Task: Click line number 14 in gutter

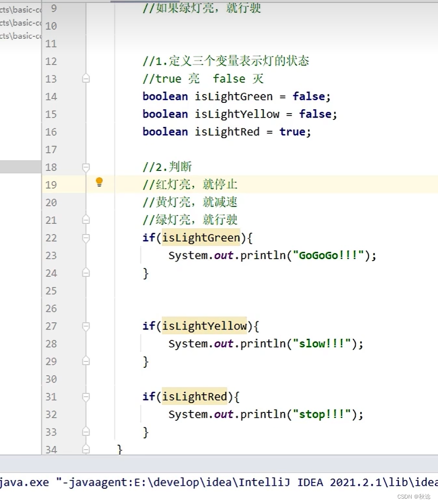Action: [x=51, y=97]
